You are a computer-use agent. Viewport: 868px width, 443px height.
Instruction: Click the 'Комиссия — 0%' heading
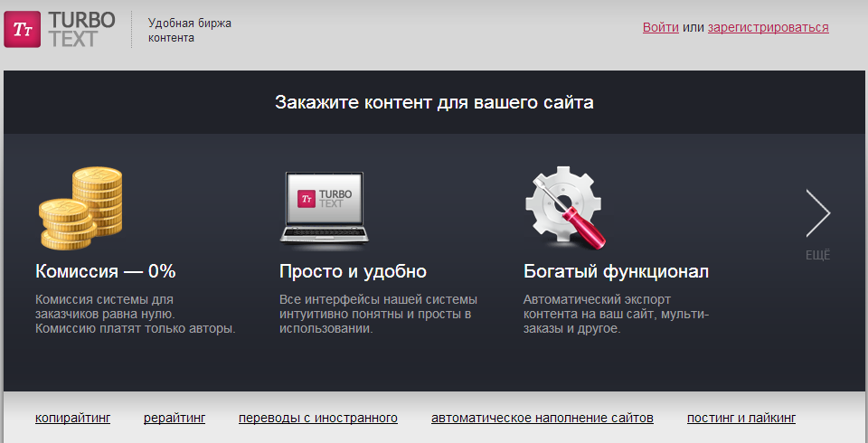[x=105, y=271]
